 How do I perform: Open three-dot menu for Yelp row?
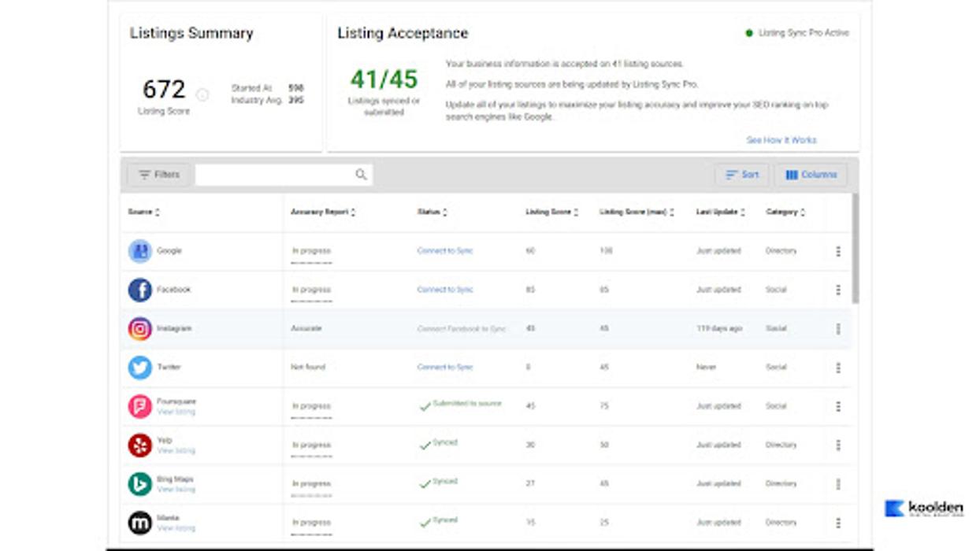(837, 445)
